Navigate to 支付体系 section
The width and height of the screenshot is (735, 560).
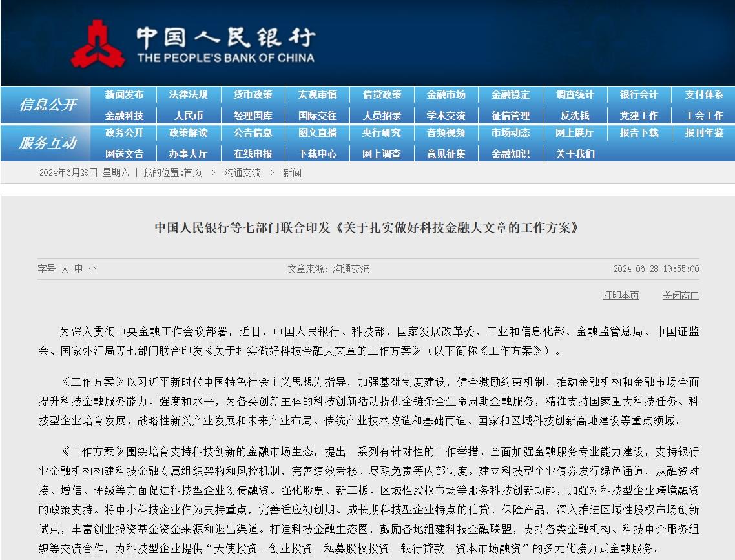tap(704, 95)
